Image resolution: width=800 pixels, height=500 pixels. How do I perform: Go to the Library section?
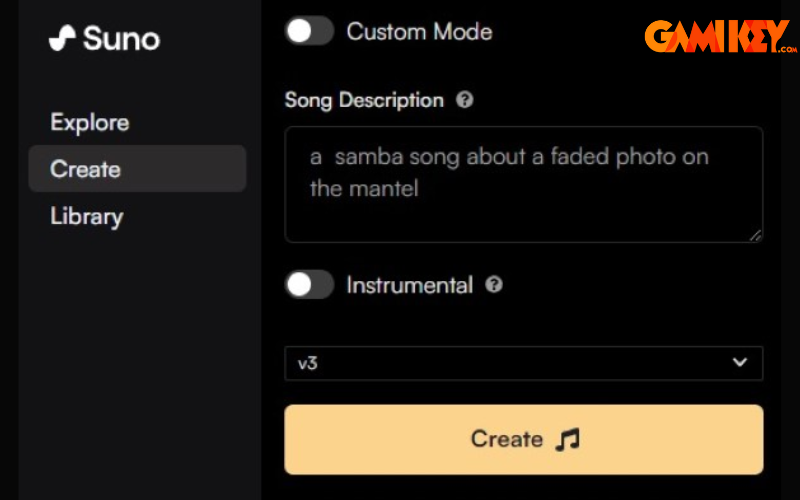[87, 216]
